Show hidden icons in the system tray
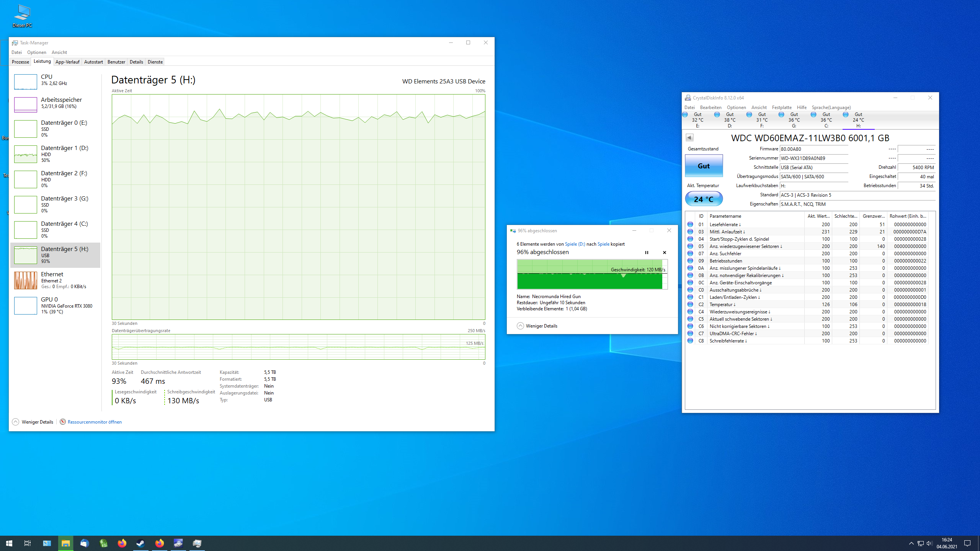This screenshot has height=551, width=980. tap(911, 544)
